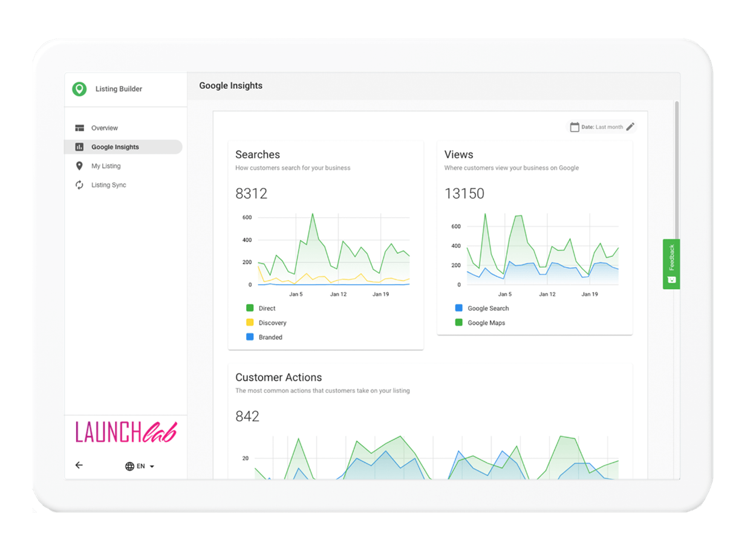This screenshot has height=540, width=756.
Task: Click the blue Google Search legend swatch
Action: click(x=458, y=308)
